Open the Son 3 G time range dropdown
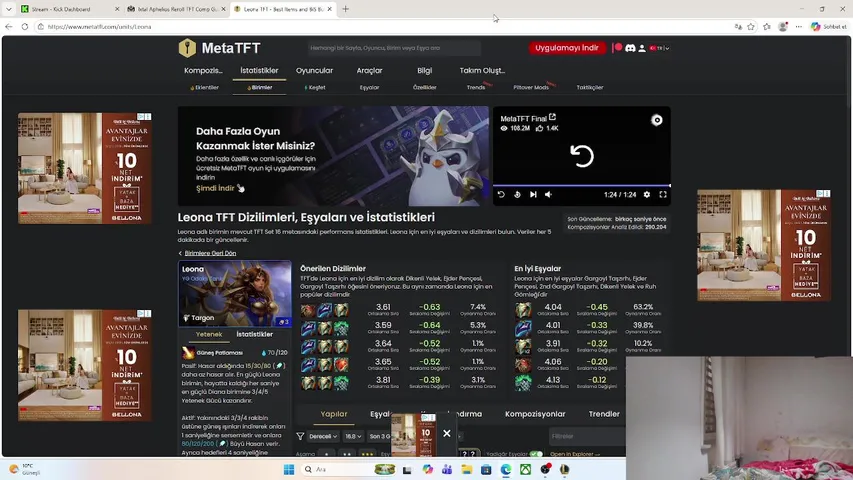 pos(379,436)
